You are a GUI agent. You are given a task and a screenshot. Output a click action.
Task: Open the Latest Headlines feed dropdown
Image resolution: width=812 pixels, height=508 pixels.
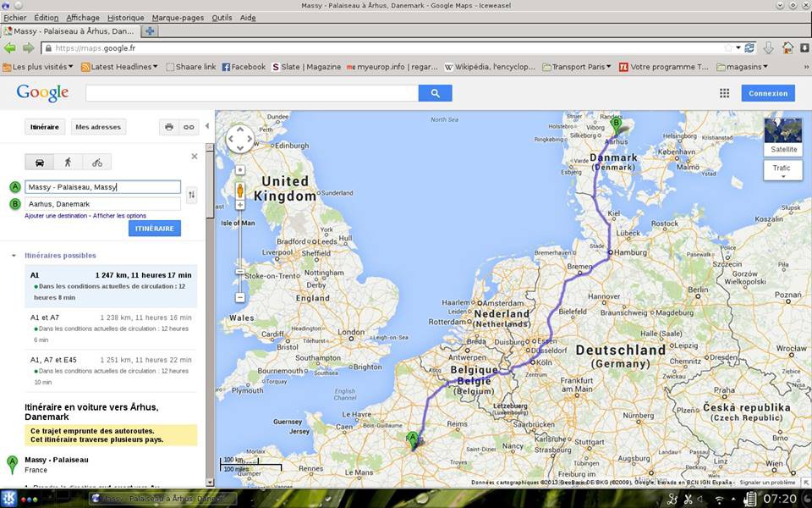click(119, 67)
